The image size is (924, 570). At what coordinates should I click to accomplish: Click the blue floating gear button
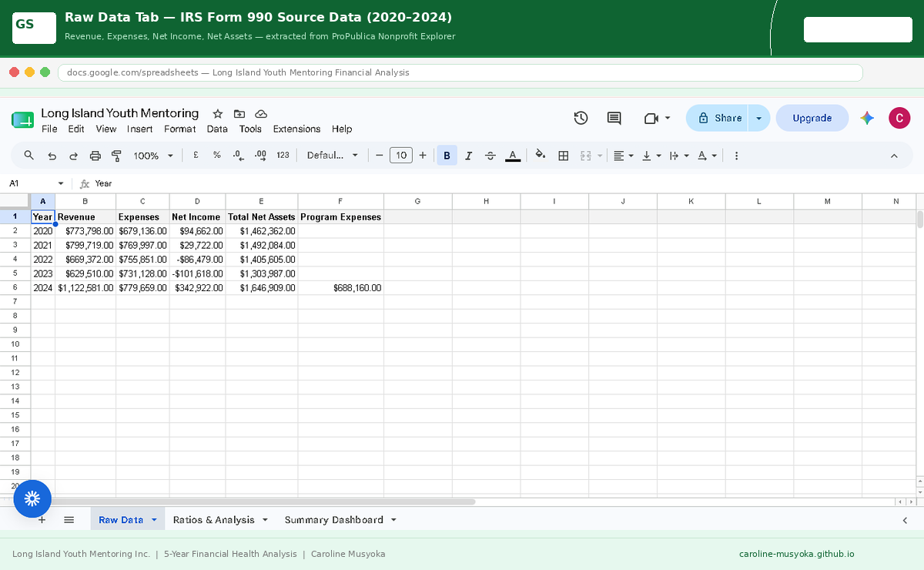pyautogui.click(x=32, y=498)
